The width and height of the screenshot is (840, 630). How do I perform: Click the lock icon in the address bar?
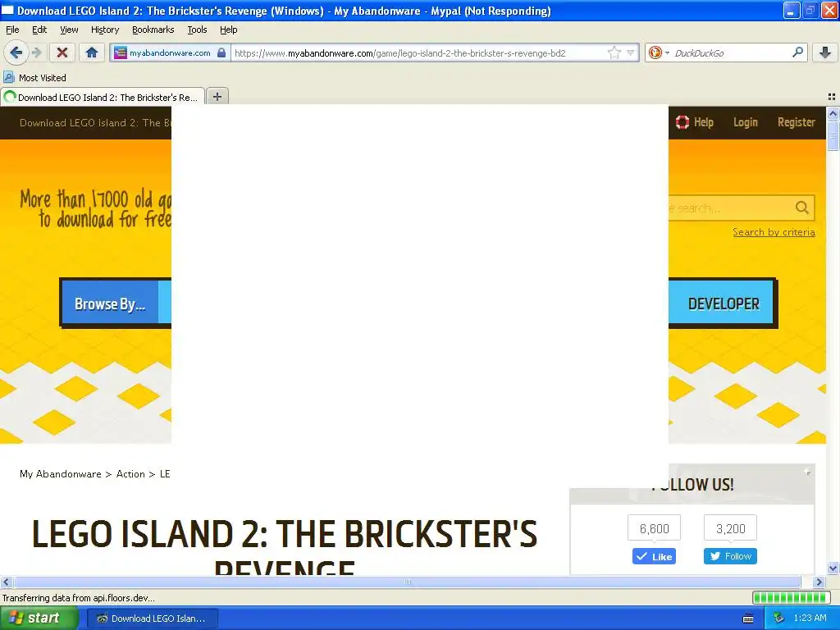(221, 52)
